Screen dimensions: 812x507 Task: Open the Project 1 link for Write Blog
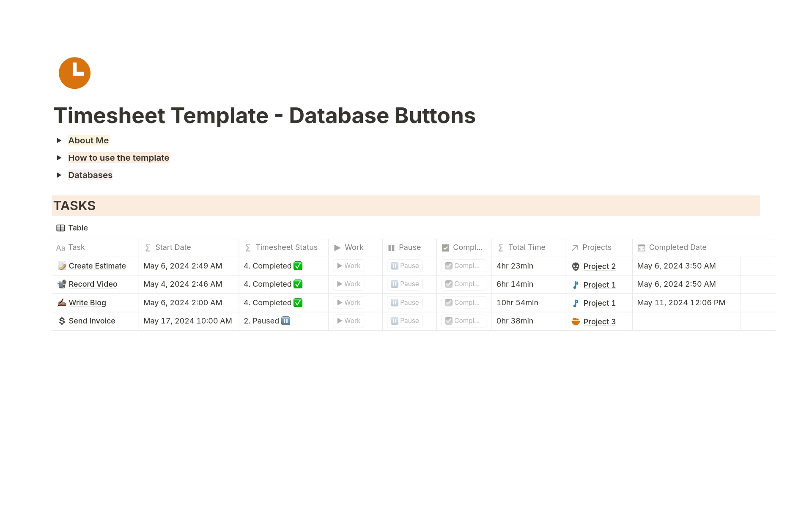(599, 303)
